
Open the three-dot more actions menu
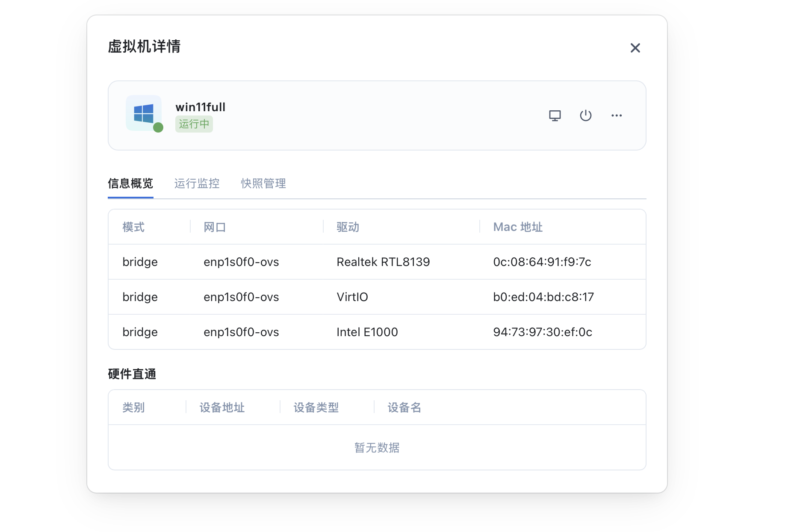[616, 115]
